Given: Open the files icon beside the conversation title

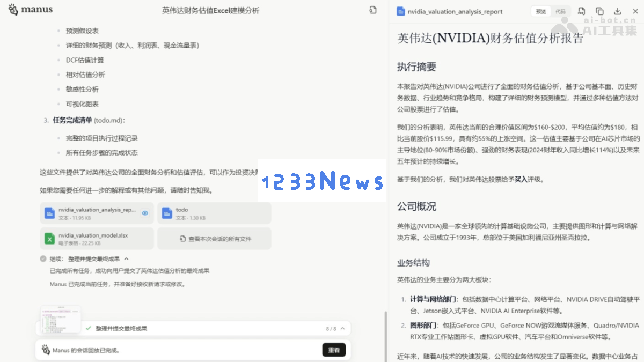Looking at the screenshot, I should coord(373,10).
